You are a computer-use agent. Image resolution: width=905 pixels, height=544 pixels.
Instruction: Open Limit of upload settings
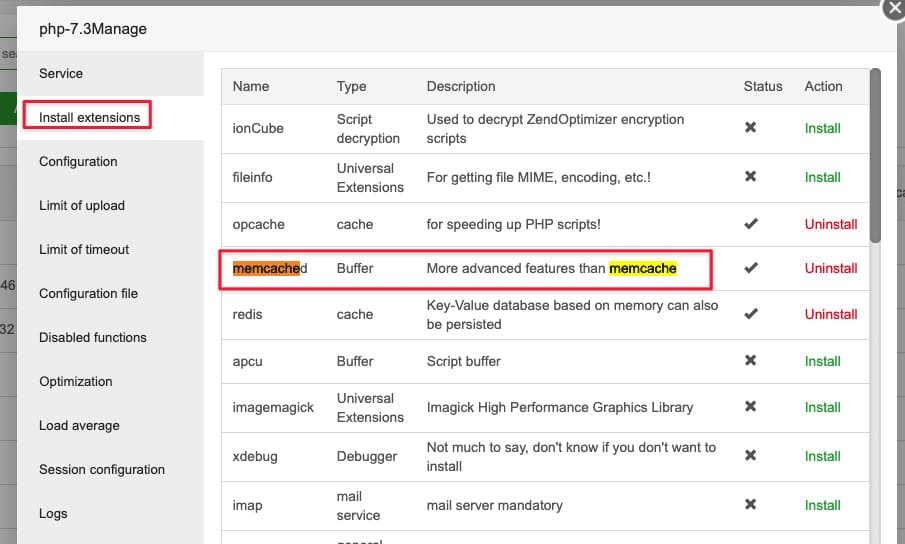tap(82, 205)
